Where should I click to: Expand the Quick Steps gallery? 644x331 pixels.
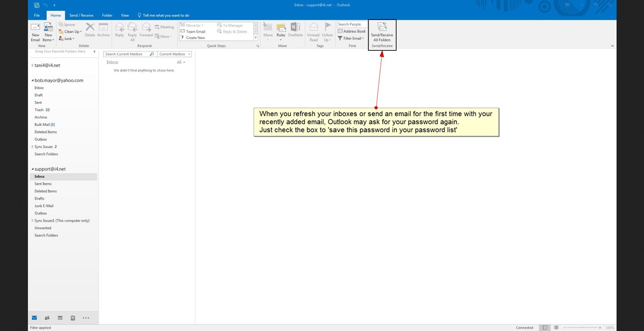tap(256, 38)
